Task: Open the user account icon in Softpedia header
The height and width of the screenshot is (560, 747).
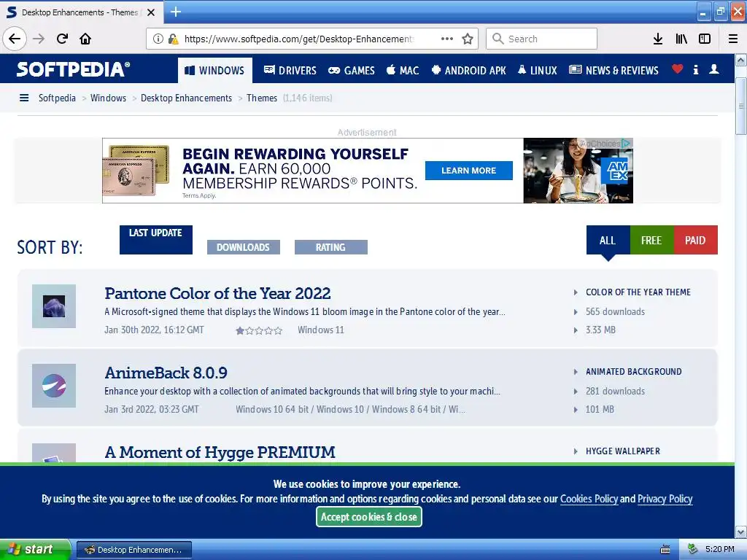Action: click(x=714, y=69)
